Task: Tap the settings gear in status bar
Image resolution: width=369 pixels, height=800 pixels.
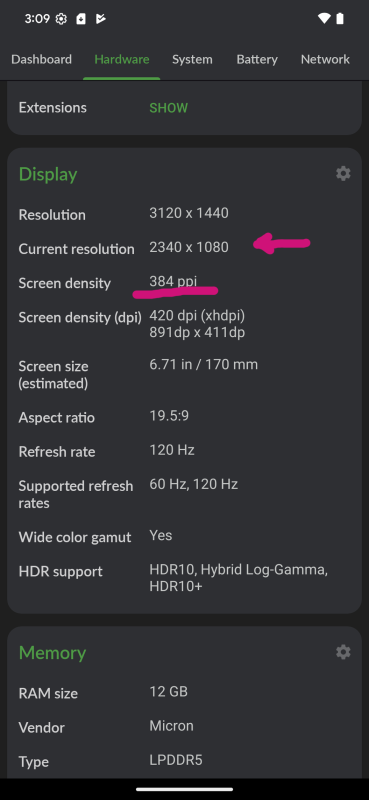Action: [61, 19]
